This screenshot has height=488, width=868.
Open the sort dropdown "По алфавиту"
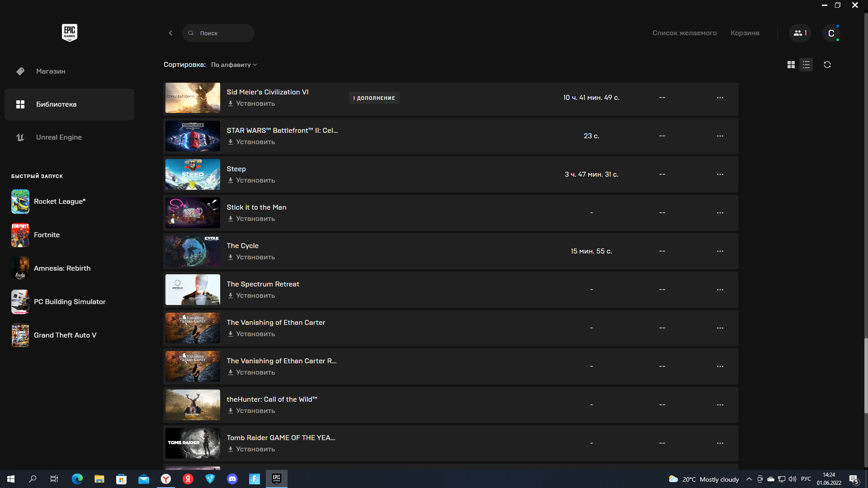(x=234, y=65)
